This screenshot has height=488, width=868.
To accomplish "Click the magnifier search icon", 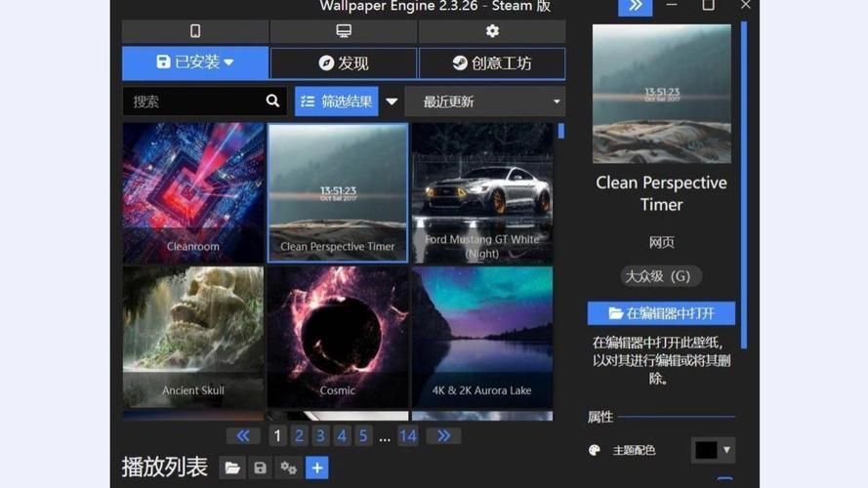I will click(272, 101).
